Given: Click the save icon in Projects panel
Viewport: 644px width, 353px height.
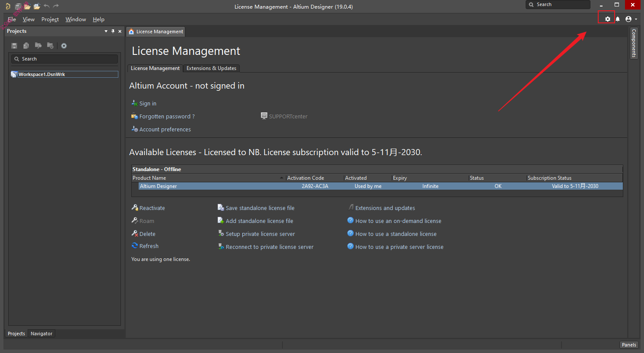Looking at the screenshot, I should [x=14, y=46].
